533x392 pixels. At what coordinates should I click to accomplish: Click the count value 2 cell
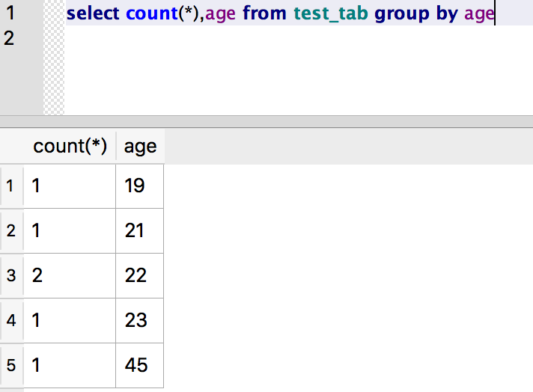tap(70, 276)
